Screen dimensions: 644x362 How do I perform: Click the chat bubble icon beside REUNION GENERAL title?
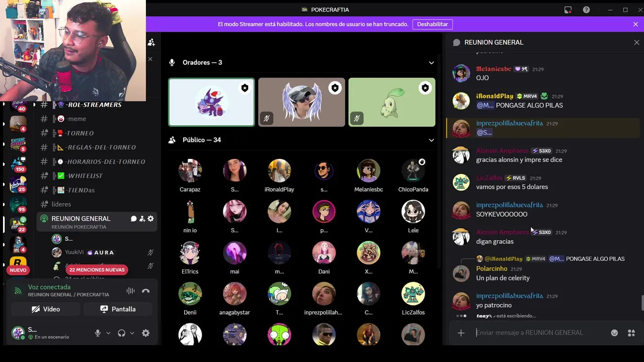coord(456,42)
